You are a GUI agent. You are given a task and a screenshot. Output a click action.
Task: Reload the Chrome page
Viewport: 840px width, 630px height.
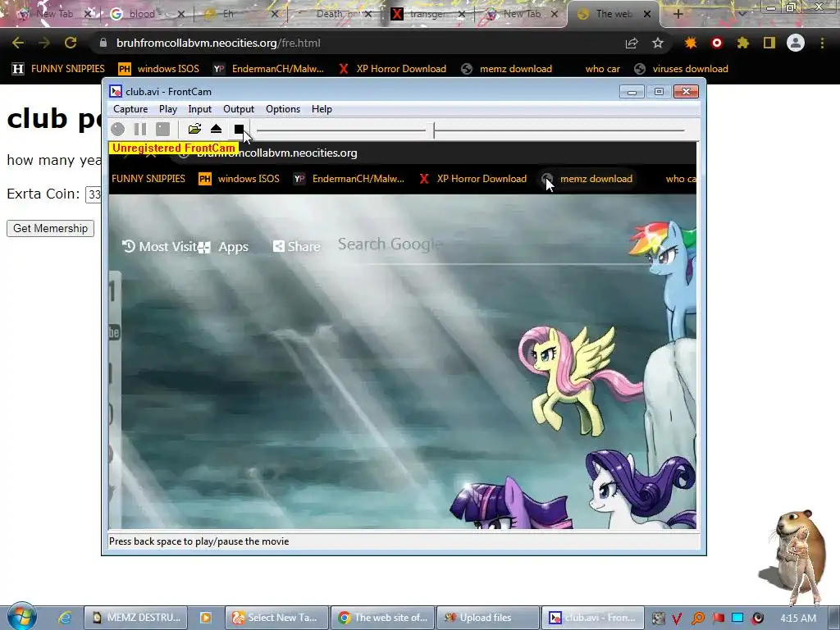tap(71, 43)
